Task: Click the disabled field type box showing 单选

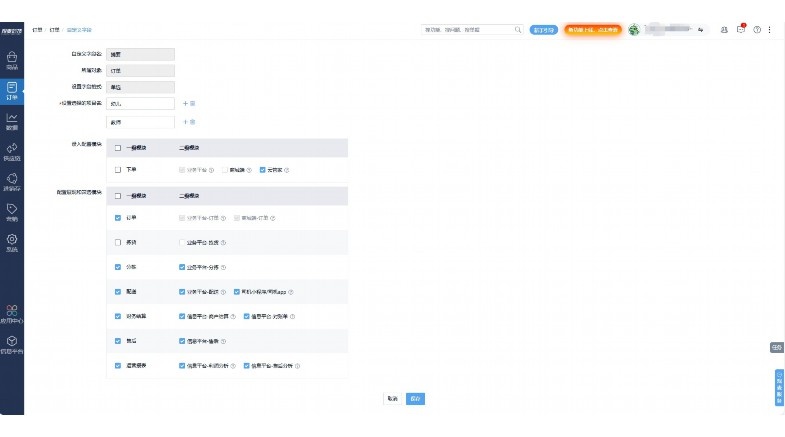Action: point(140,87)
